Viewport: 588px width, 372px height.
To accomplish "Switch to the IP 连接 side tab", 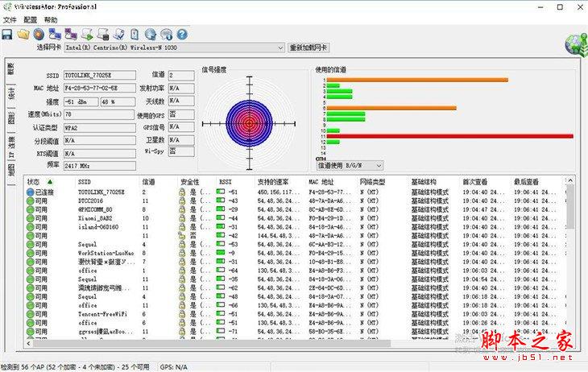I will [x=11, y=147].
